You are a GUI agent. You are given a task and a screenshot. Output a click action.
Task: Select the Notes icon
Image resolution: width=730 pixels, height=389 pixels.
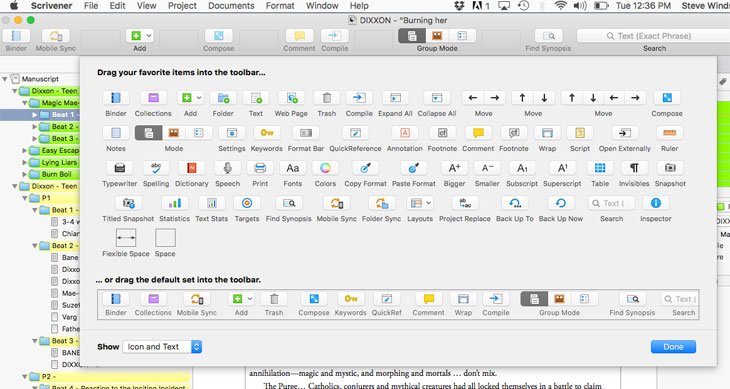[x=116, y=133]
